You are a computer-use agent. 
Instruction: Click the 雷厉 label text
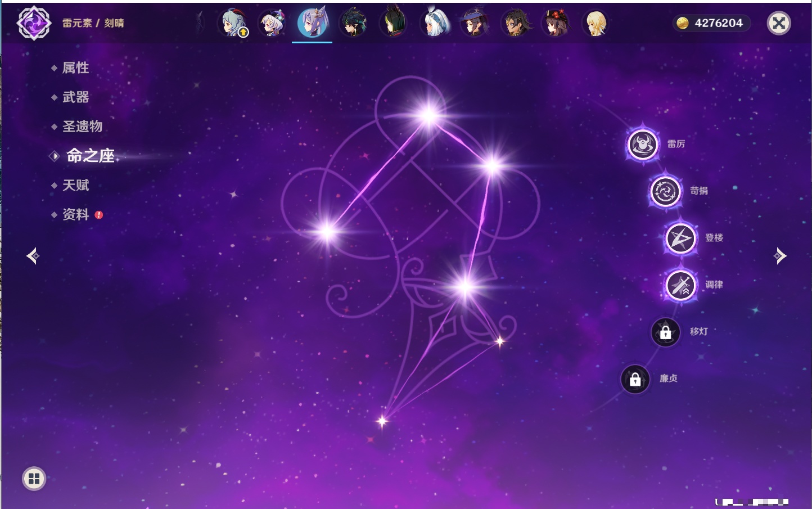[x=676, y=144]
